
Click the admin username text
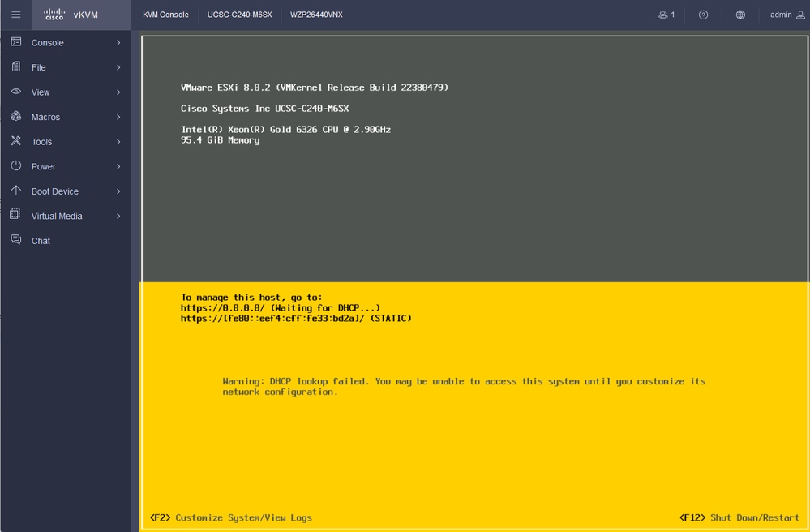pyautogui.click(x=781, y=15)
